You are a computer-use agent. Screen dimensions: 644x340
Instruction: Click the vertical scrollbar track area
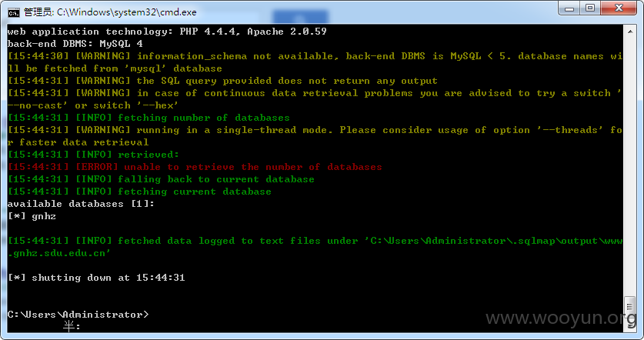(x=630, y=166)
